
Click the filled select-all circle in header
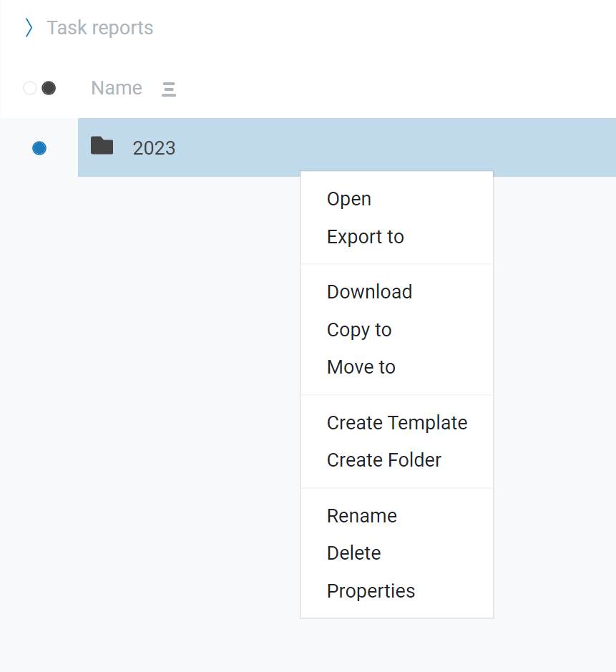point(49,88)
